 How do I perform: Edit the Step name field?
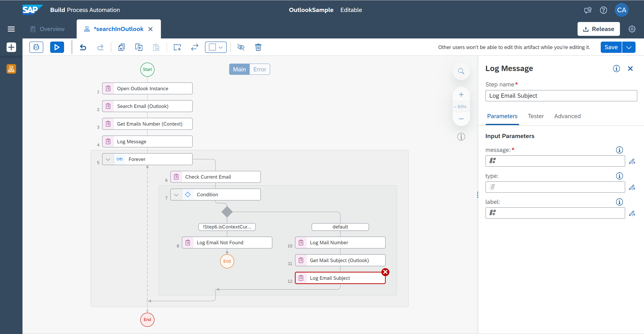(561, 96)
